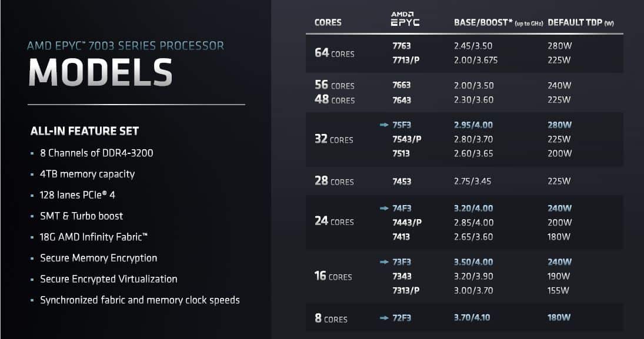The image size is (644, 339).
Task: Click the arrow icon beside 75F3
Action: point(384,125)
